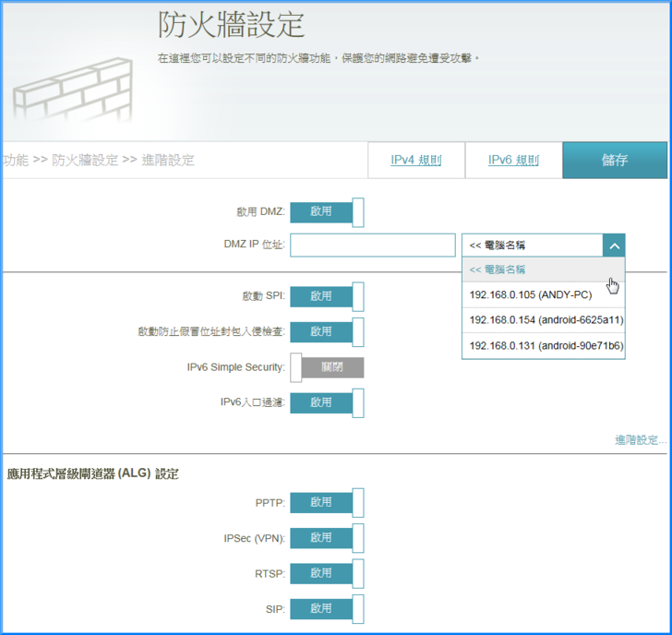Open the 進階設定... link
The width and height of the screenshot is (672, 635).
coord(640,440)
